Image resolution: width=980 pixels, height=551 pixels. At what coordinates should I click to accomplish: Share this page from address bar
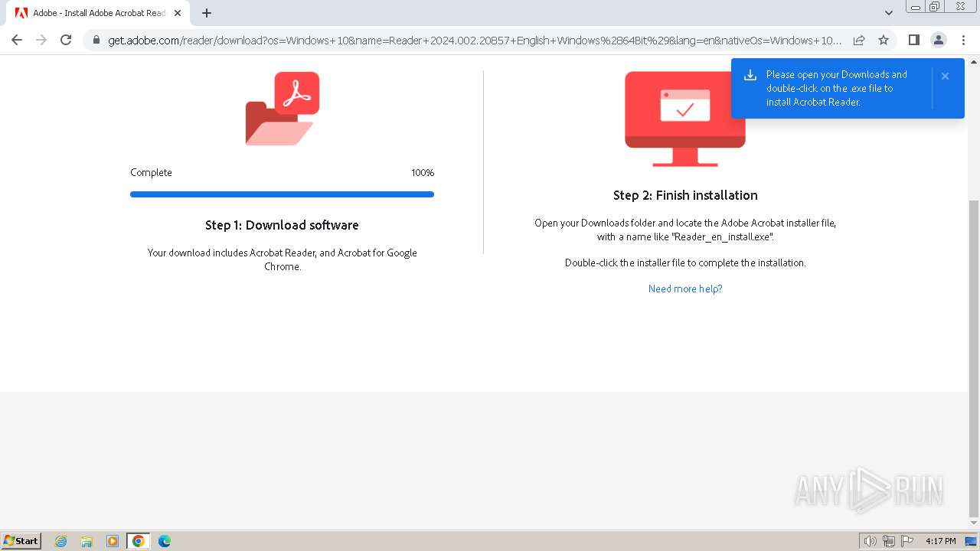tap(859, 40)
